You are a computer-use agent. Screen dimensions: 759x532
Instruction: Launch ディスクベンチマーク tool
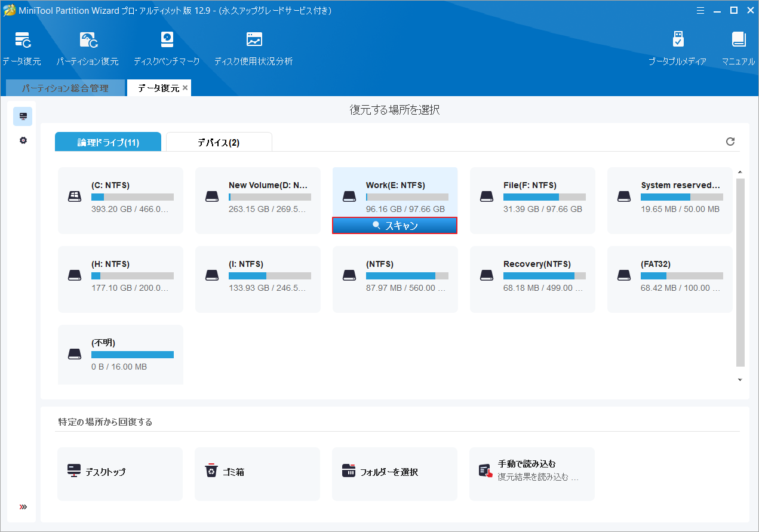click(x=167, y=41)
